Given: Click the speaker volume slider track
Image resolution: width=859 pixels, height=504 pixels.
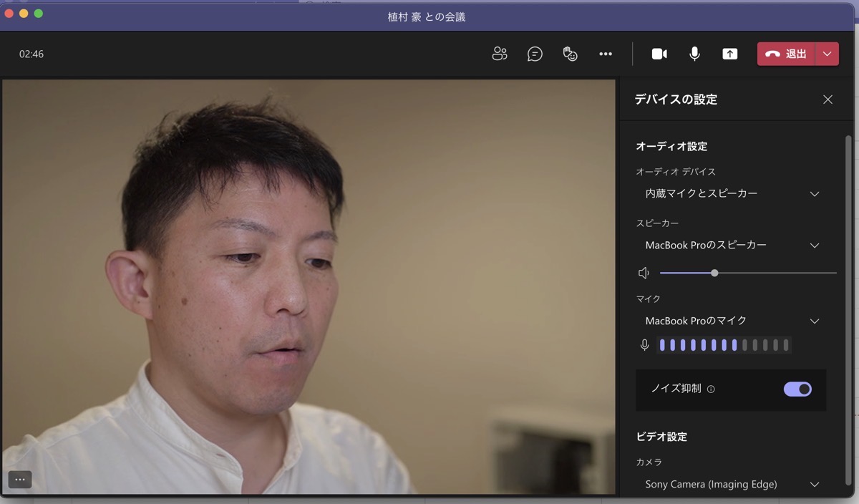Looking at the screenshot, I should click(773, 273).
